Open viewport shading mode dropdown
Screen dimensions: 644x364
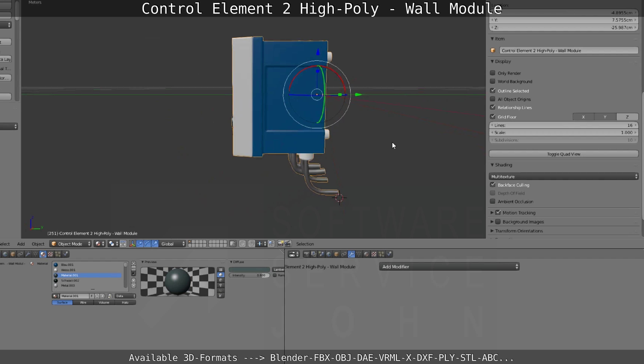[99, 244]
